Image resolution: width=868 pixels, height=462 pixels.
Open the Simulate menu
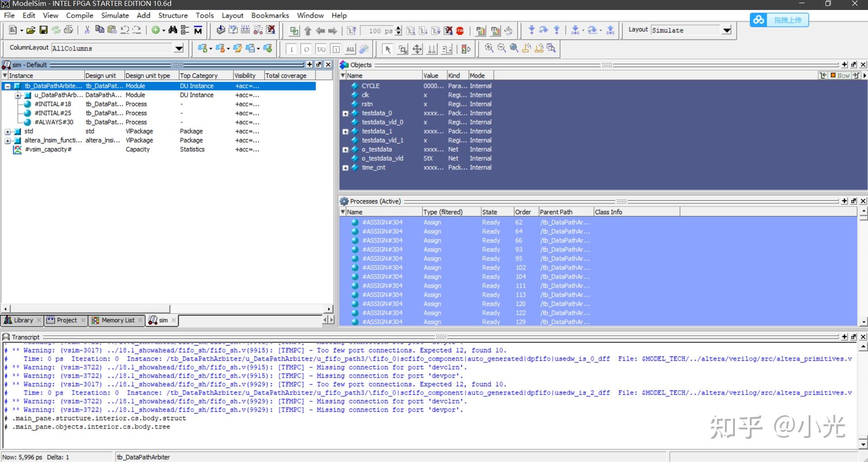pos(115,15)
